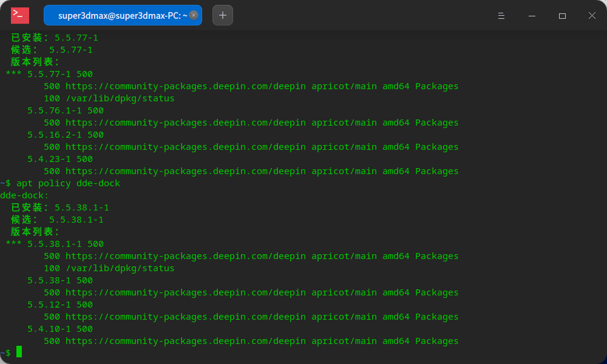
Task: Maximize the terminal window
Action: [562, 16]
